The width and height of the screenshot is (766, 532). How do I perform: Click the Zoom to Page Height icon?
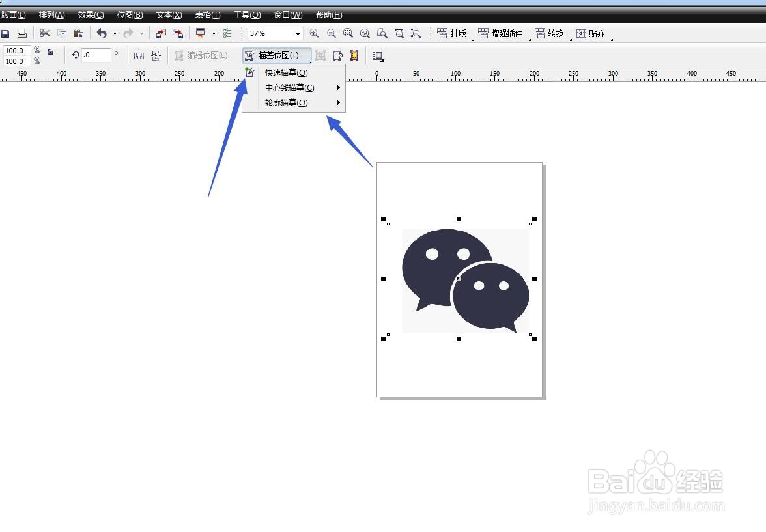(416, 33)
